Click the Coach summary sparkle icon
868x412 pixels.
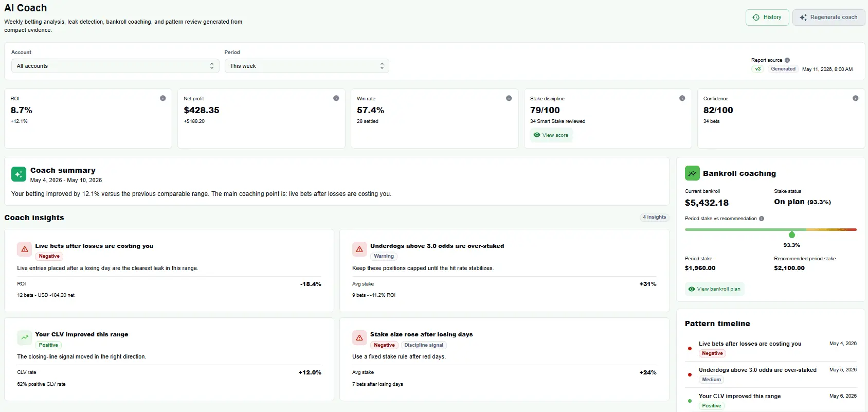coord(19,174)
